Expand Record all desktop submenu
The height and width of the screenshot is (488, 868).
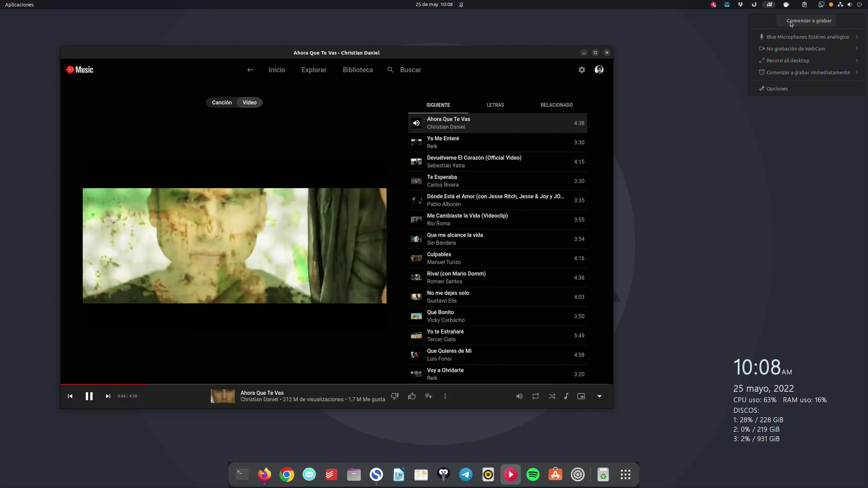coord(808,61)
